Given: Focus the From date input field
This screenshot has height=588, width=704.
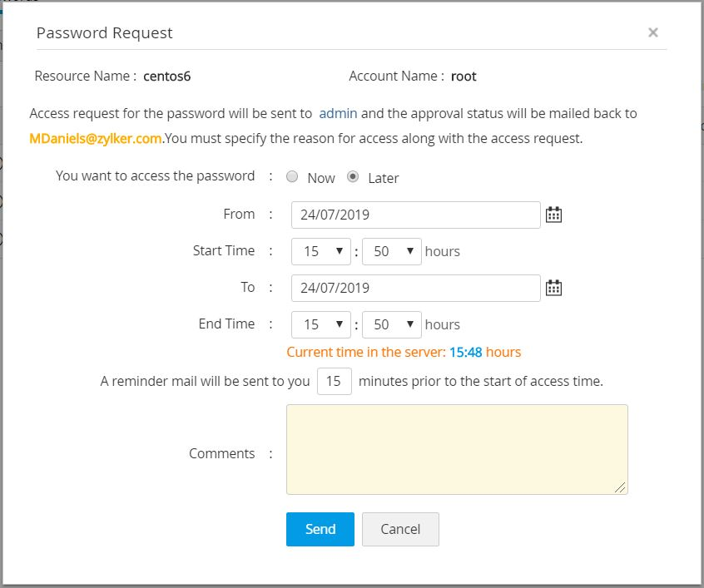Looking at the screenshot, I should [x=415, y=215].
